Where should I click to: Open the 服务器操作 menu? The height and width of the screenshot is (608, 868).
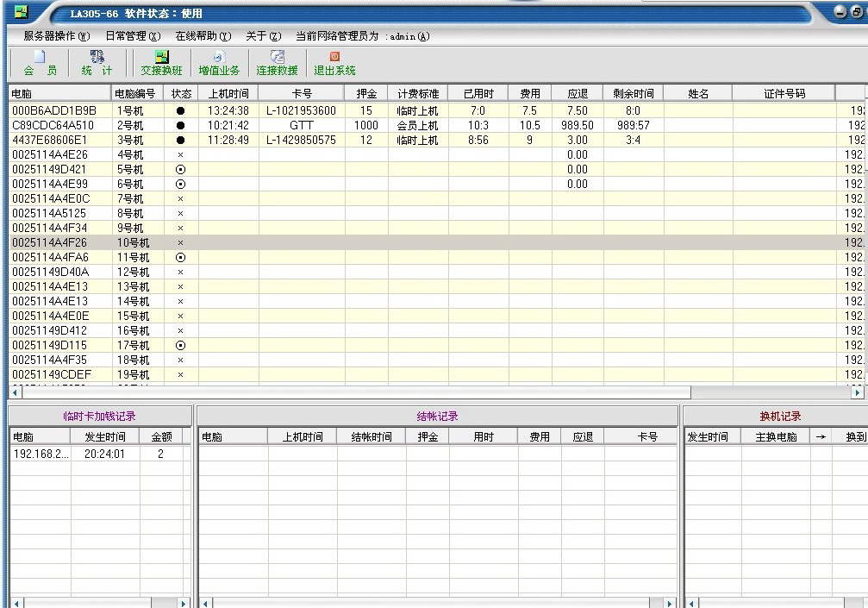pyautogui.click(x=56, y=36)
